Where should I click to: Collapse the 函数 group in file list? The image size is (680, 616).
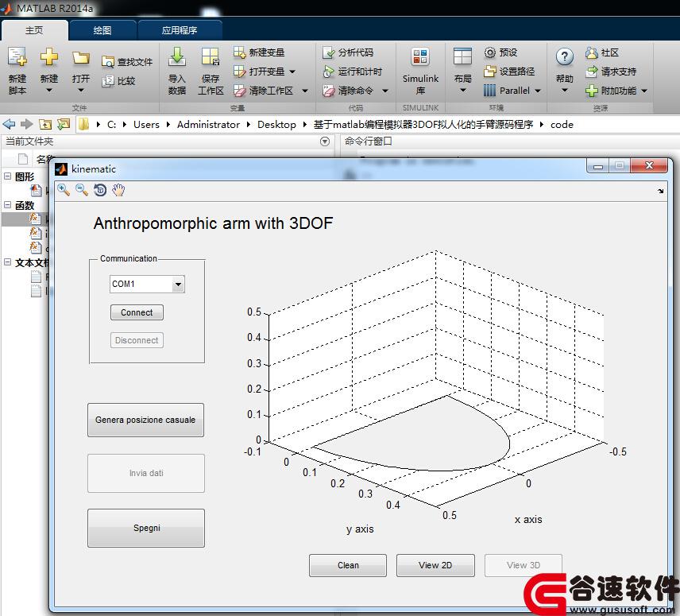[8, 205]
